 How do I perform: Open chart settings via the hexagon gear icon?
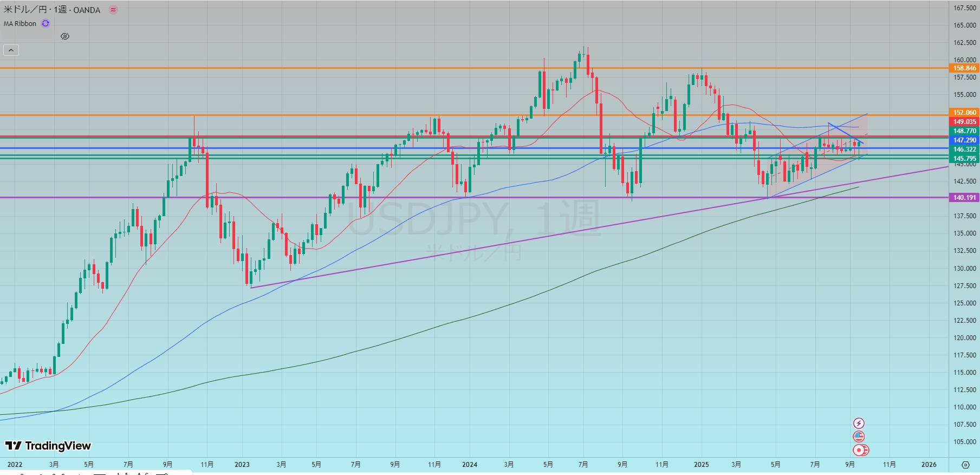point(965,465)
